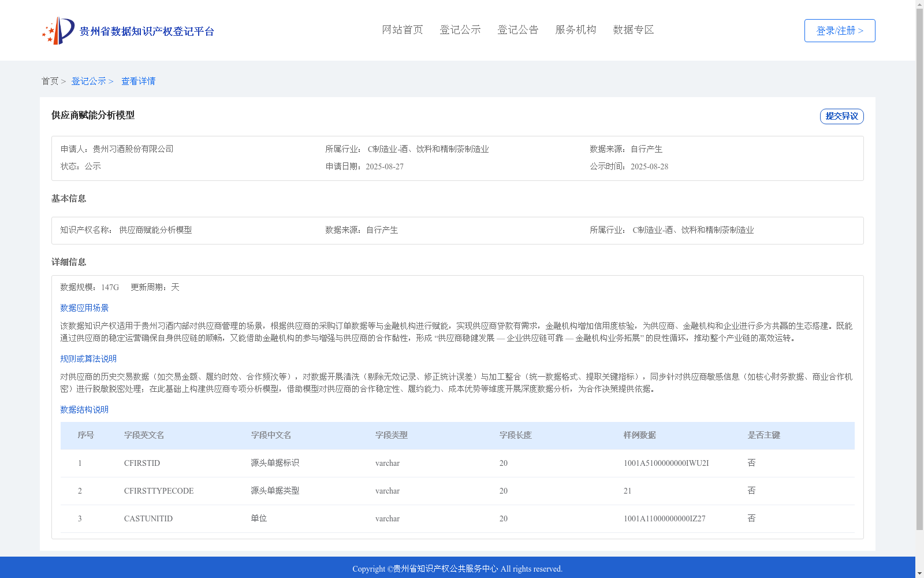Click the vertical scrollbar thumb

919,269
